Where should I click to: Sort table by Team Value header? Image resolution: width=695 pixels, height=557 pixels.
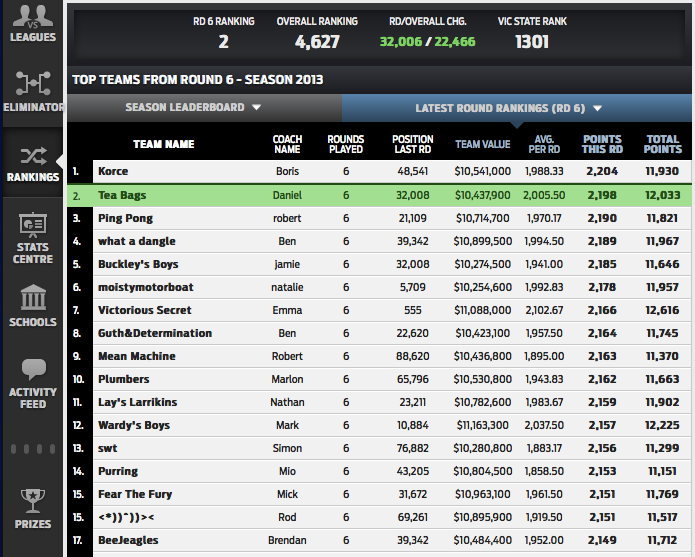483,144
